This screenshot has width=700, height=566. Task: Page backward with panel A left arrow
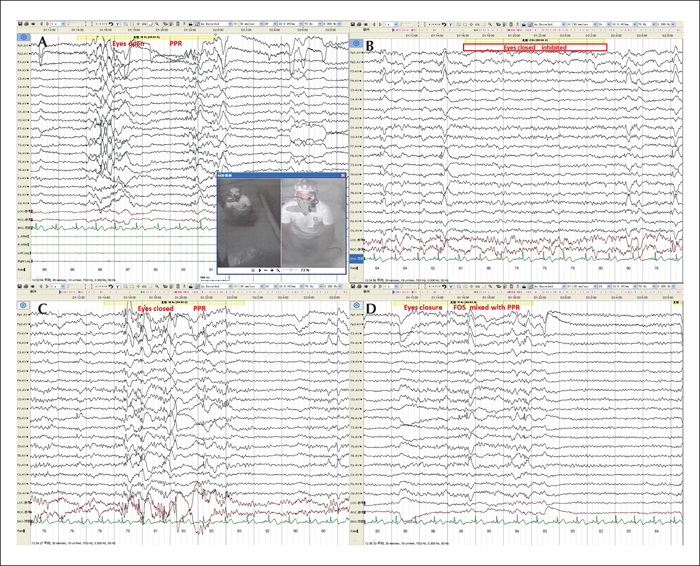42,24
